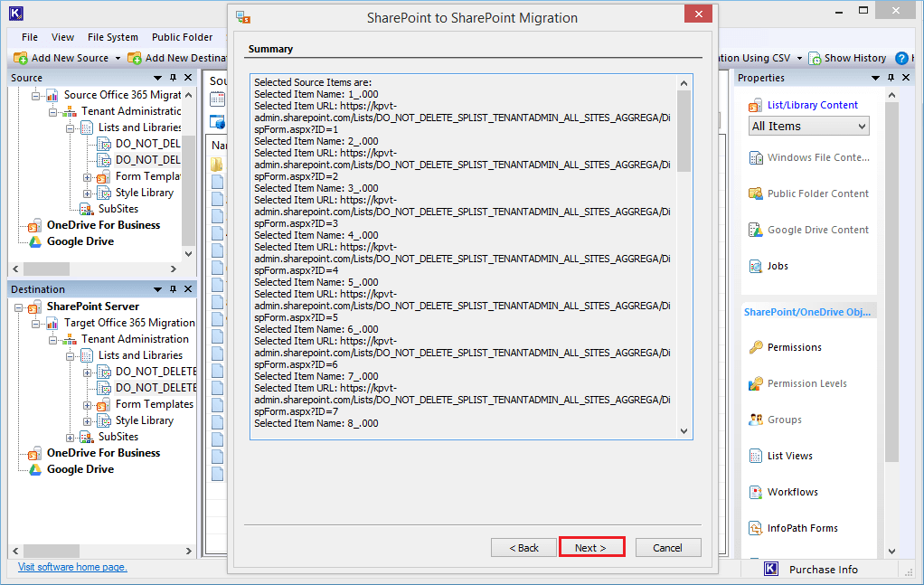This screenshot has height=585, width=924.
Task: Collapse source Lists and Libraries node
Action: pyautogui.click(x=71, y=127)
